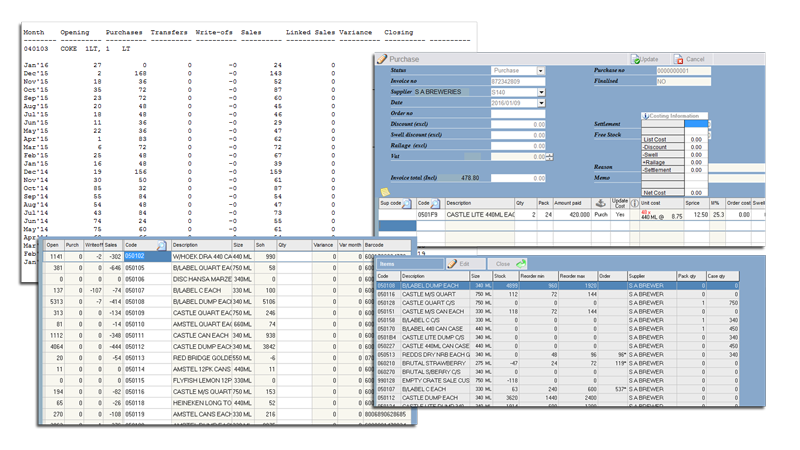Click magnifier icon in Purchase grid Code header
This screenshot has height=450, width=800.
coord(435,204)
